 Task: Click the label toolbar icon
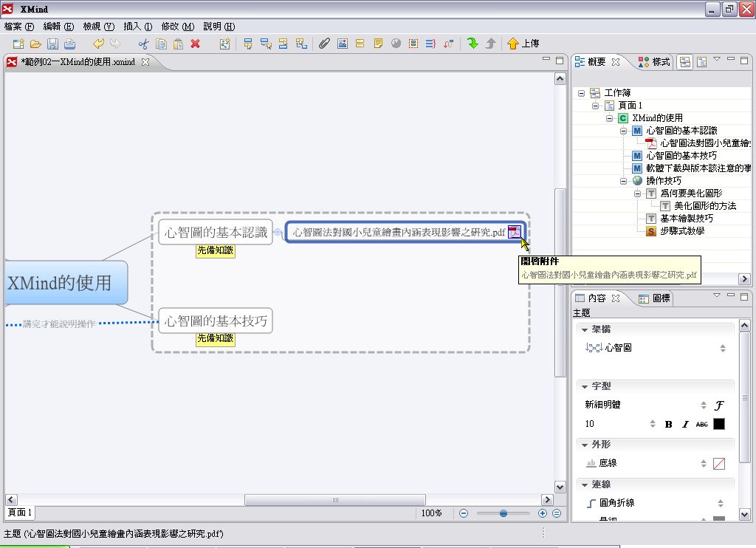coord(360,44)
